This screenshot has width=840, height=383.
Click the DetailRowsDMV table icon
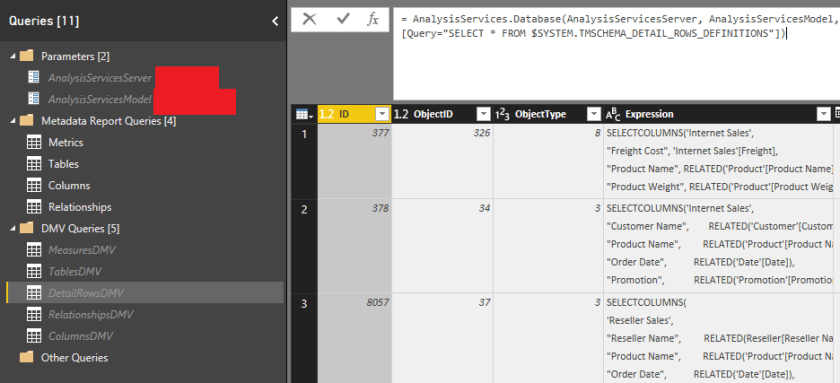click(x=34, y=292)
